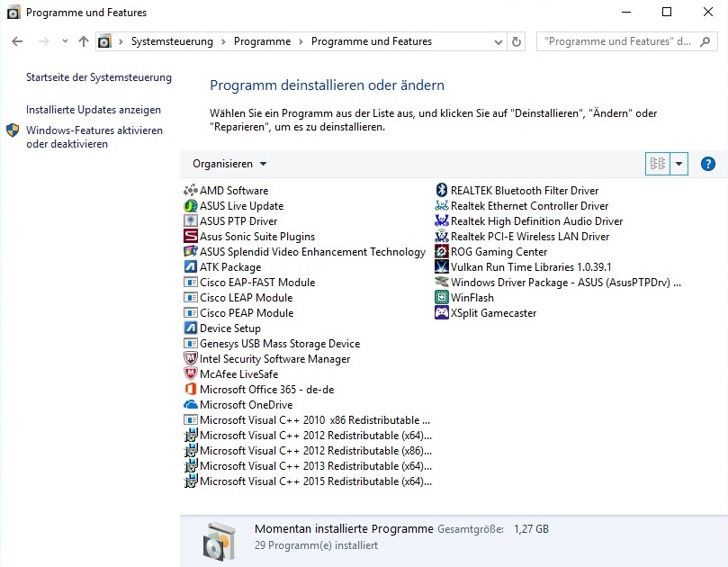The width and height of the screenshot is (728, 567).
Task: Select Microsoft Visual C++ 2015 Redistributable (x64)
Action: click(x=308, y=481)
